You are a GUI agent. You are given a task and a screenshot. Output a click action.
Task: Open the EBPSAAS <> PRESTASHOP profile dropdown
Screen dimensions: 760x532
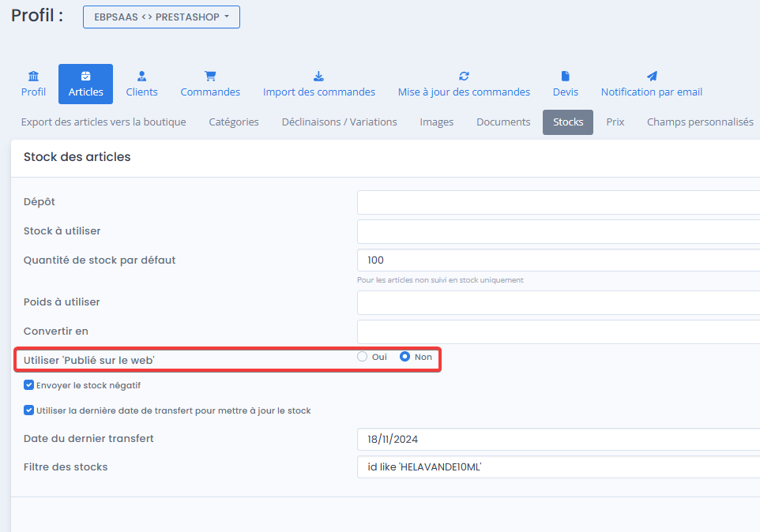click(x=161, y=17)
